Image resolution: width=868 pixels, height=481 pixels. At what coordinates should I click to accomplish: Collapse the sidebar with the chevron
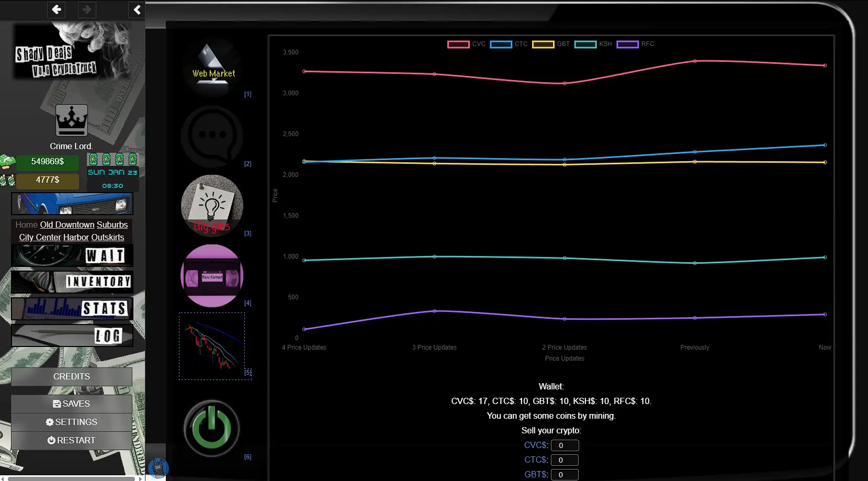pos(137,9)
